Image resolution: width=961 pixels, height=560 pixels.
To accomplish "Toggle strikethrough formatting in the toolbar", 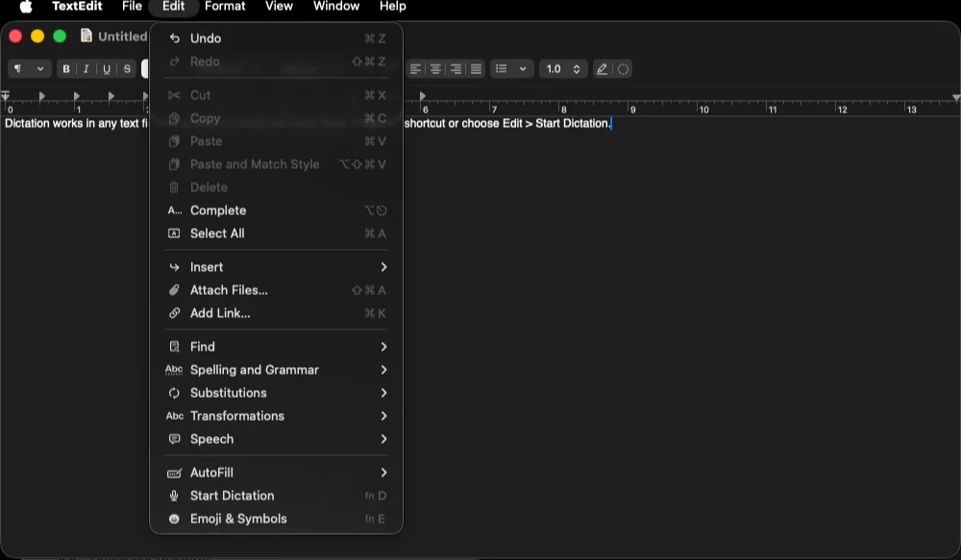I will (127, 69).
